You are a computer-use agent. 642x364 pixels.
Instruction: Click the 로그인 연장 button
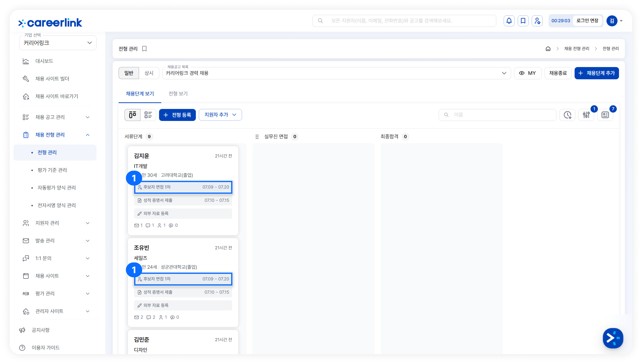tap(587, 21)
